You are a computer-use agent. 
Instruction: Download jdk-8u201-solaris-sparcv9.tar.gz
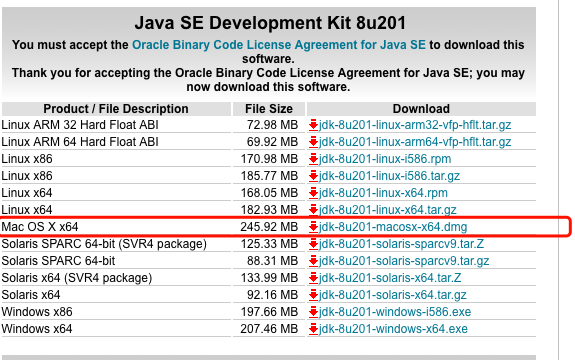point(404,261)
